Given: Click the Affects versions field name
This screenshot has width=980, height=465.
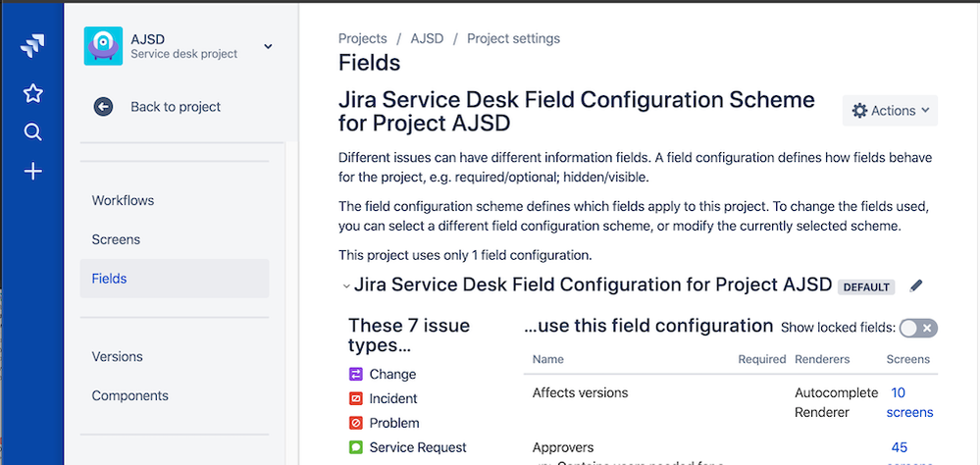Looking at the screenshot, I should coord(580,392).
